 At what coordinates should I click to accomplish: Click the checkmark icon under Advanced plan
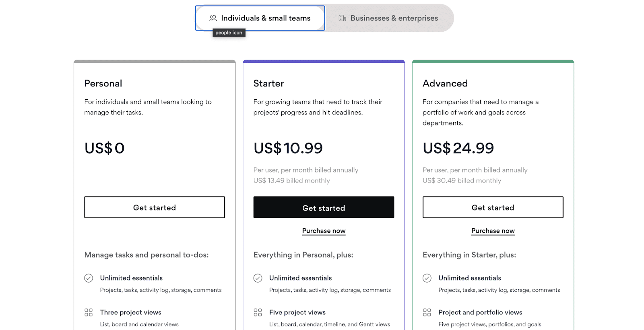(x=427, y=278)
